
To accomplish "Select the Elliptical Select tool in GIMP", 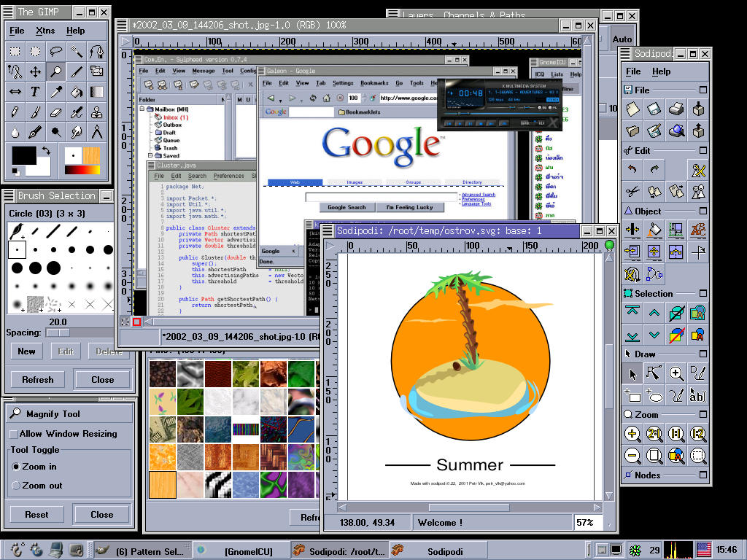I will [35, 51].
